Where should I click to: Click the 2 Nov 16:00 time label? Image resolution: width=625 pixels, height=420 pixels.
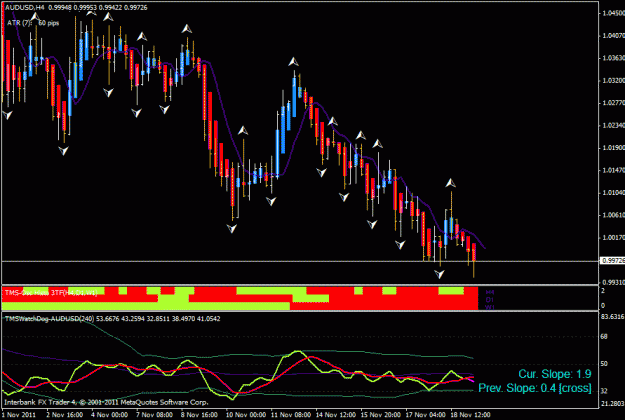coord(64,415)
